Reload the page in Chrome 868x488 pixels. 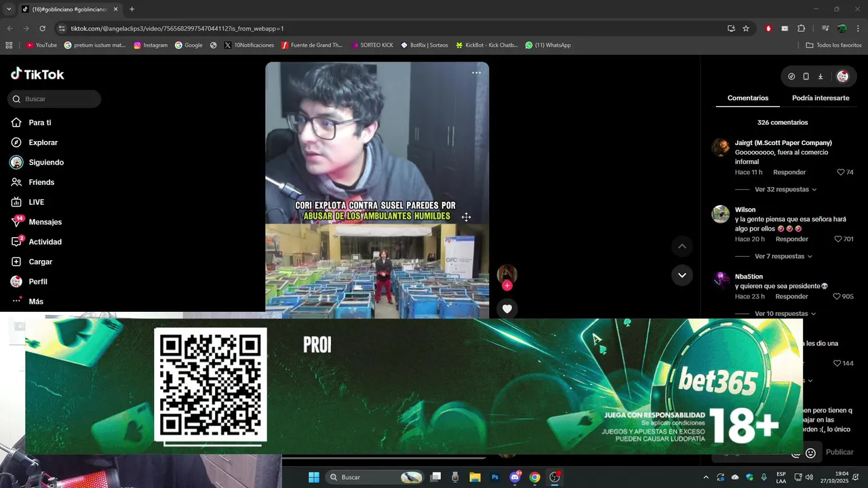pos(42,28)
